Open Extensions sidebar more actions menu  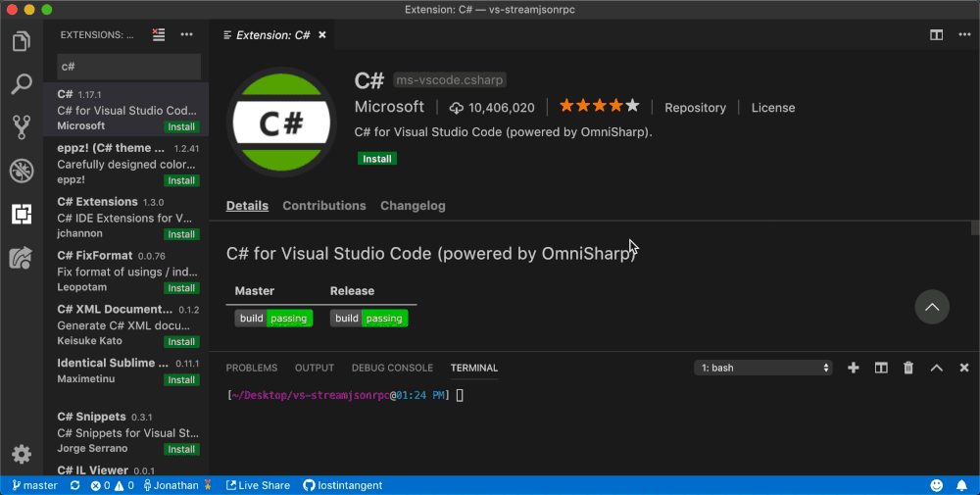pos(186,35)
